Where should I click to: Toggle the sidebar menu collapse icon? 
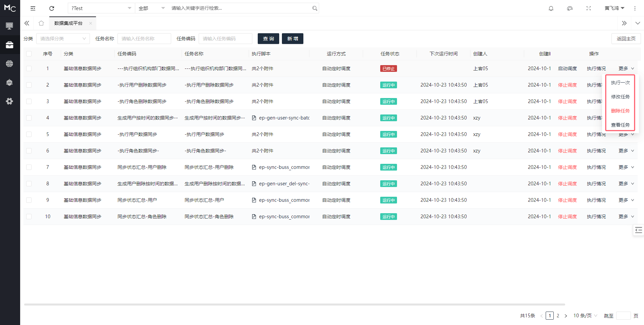[33, 8]
